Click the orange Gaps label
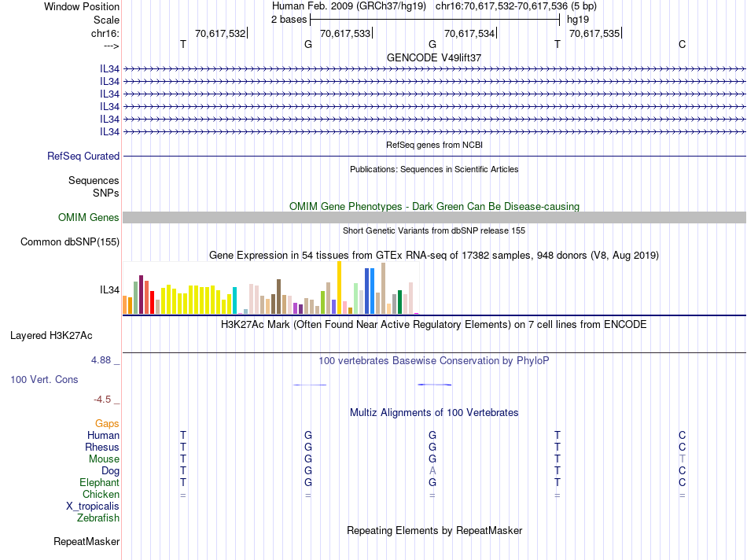The height and width of the screenshot is (560, 747). coord(107,424)
